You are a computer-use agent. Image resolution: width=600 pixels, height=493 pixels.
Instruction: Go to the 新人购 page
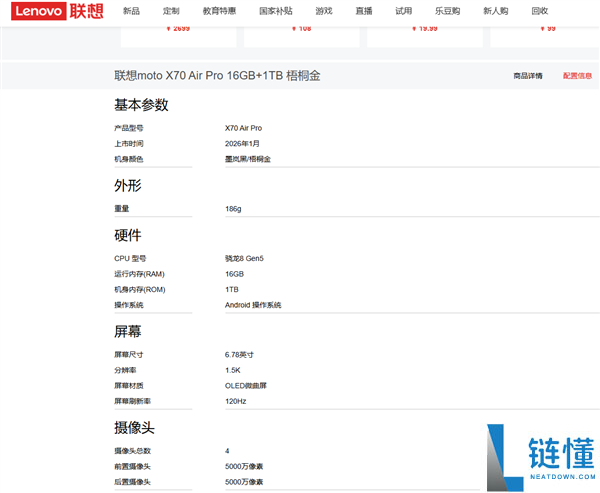pos(496,11)
